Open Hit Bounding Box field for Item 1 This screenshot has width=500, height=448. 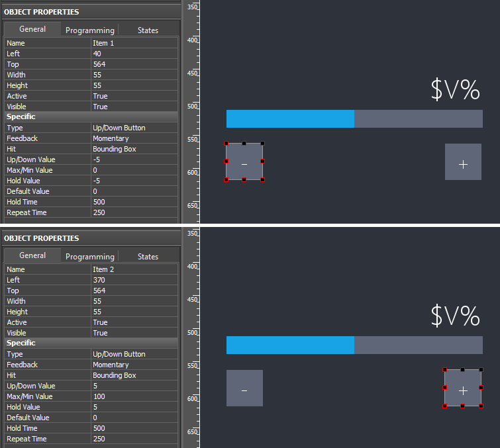click(134, 149)
